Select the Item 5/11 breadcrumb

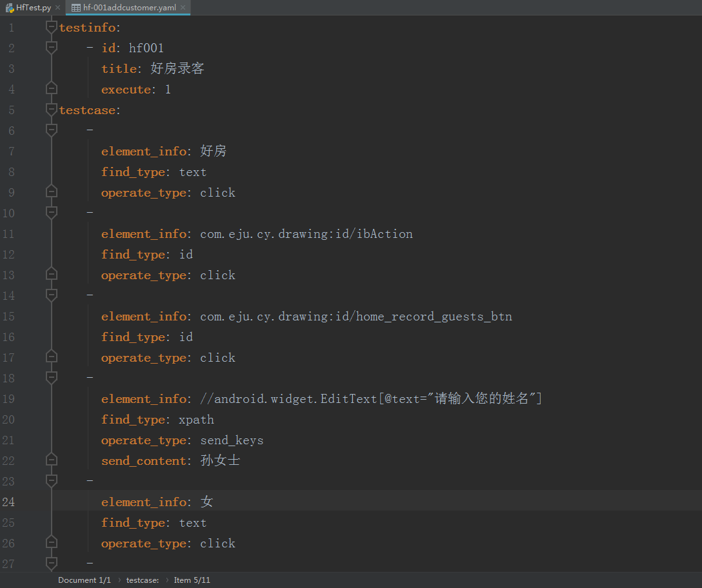click(192, 580)
